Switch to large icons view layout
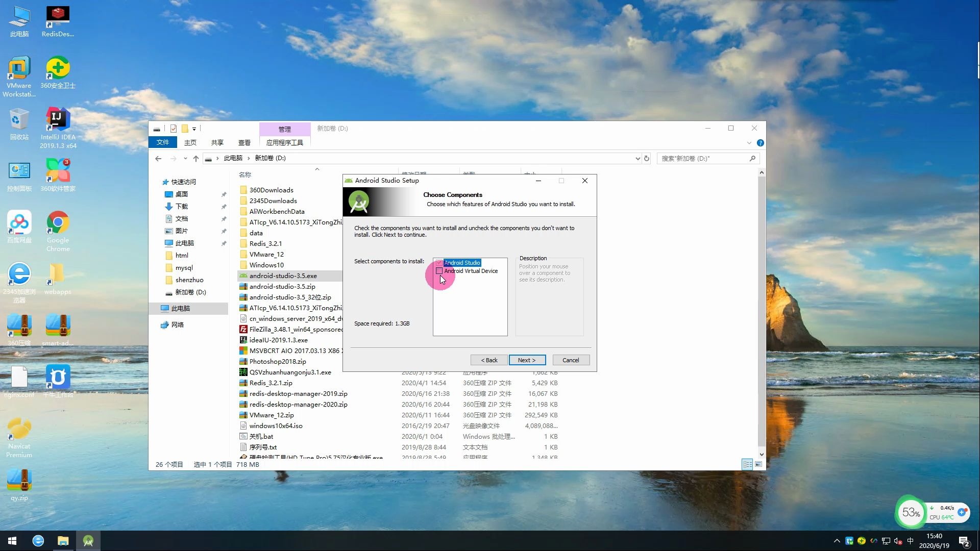This screenshot has width=980, height=551. tap(758, 464)
